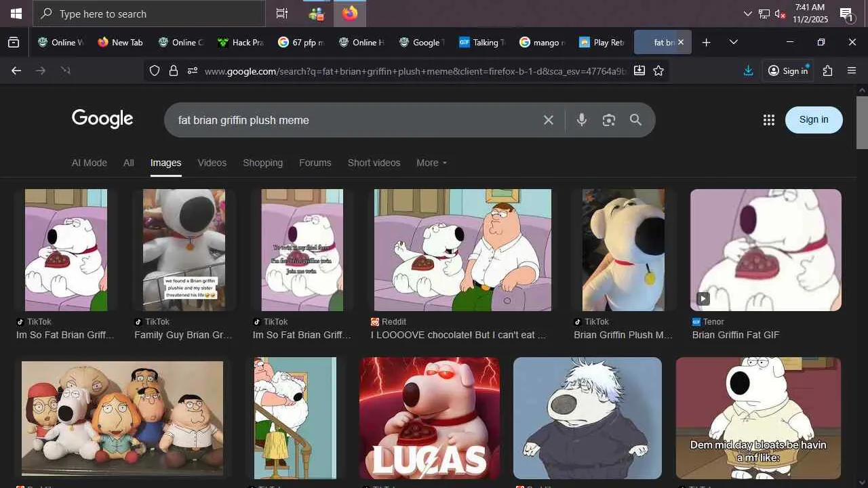Open the "Brian Griffin Fat GIF" title link
Viewport: 868px width, 488px height.
coord(736,335)
